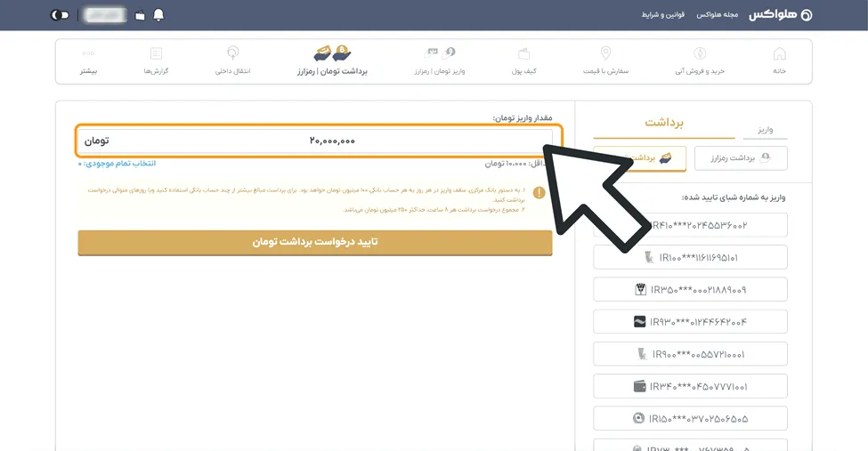Click bank logo of IR100 account
The height and width of the screenshot is (451, 868).
coord(649,257)
